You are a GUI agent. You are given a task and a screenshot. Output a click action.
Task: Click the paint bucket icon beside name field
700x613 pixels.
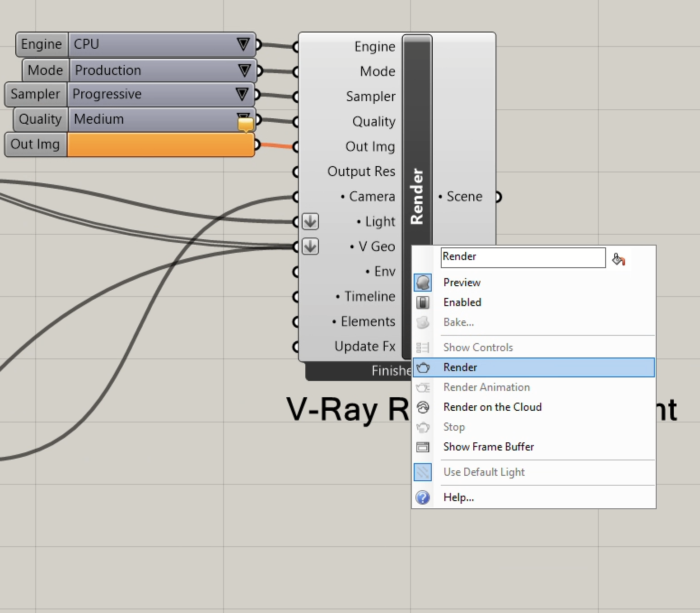coord(618,259)
